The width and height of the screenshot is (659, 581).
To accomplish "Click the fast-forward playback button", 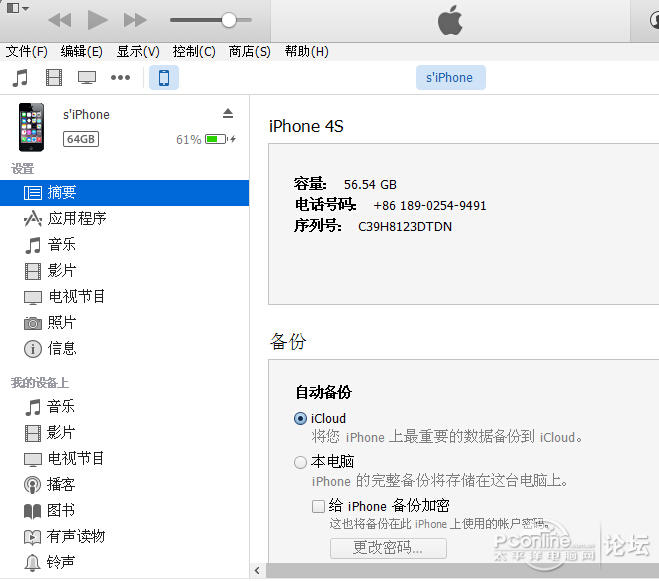I will click(x=135, y=20).
